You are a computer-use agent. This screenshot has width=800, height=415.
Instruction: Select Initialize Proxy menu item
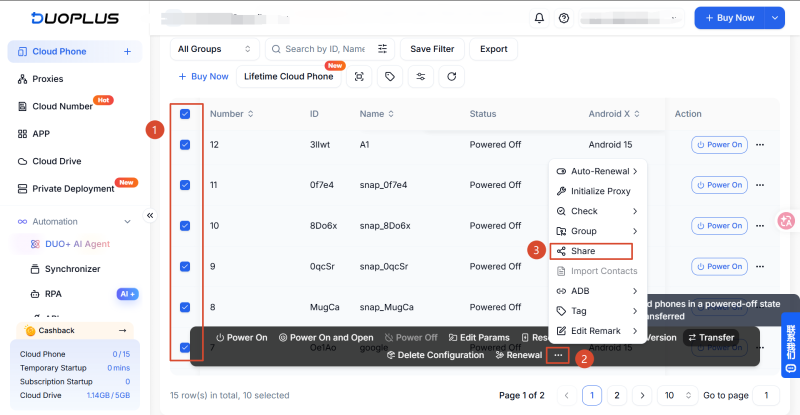pos(597,191)
